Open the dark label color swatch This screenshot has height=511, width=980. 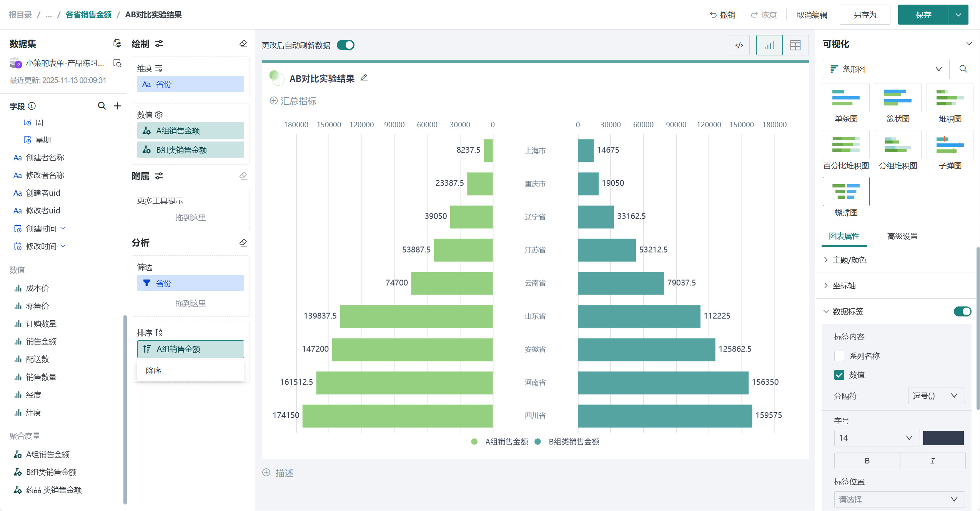click(x=943, y=438)
